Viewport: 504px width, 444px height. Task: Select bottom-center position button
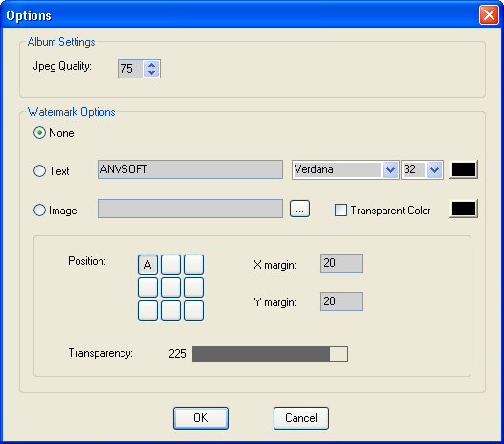point(170,311)
